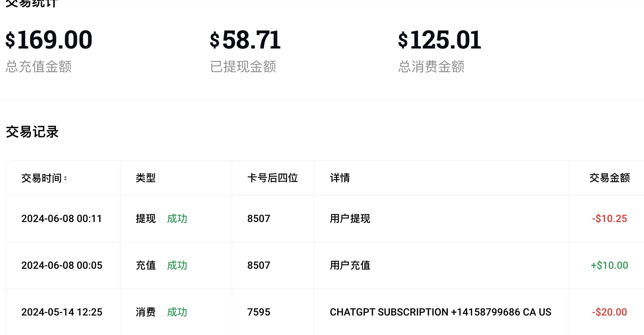Image resolution: width=644 pixels, height=335 pixels.
Task: Click the 详情 column header
Action: (x=340, y=178)
